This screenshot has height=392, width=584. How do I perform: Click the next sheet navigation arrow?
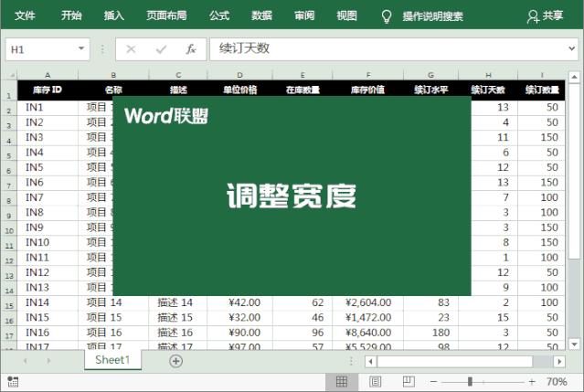48,361
